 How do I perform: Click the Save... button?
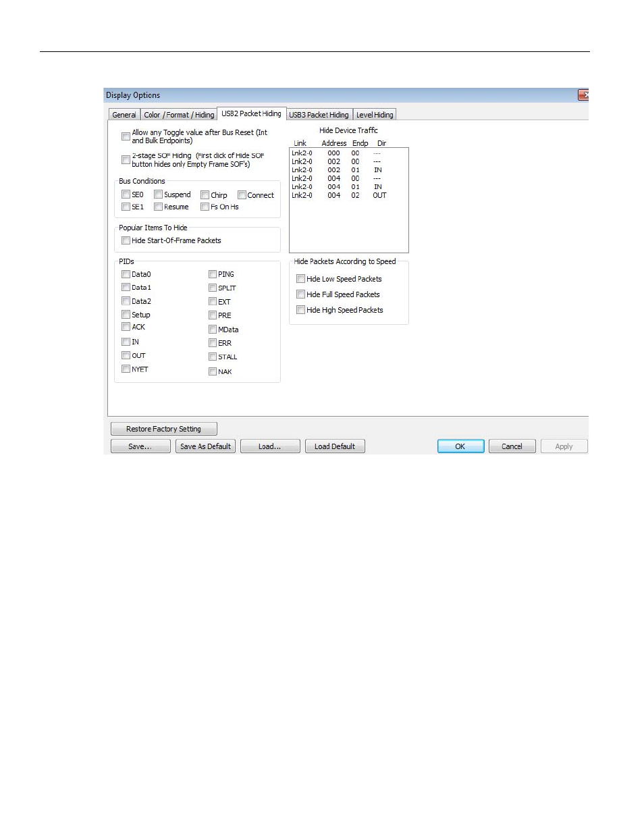pyautogui.click(x=140, y=446)
